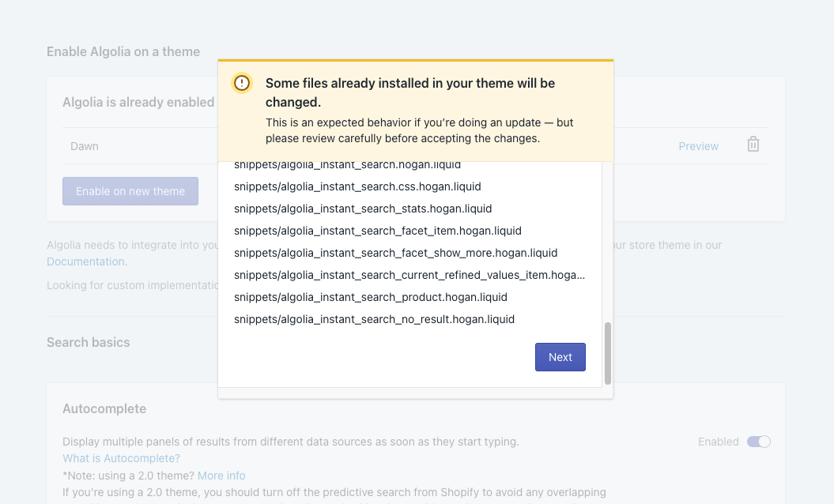
Task: Select algolia_instant_search_facet_item.hogan.liquid file row
Action: (378, 231)
